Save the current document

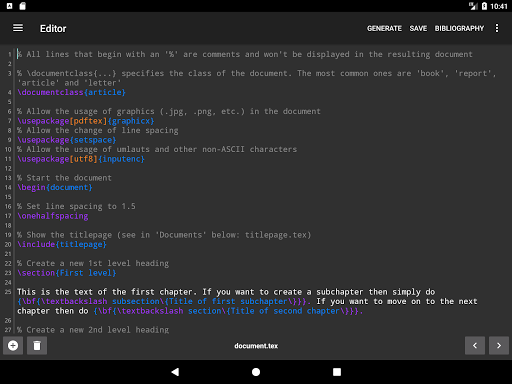(x=418, y=28)
